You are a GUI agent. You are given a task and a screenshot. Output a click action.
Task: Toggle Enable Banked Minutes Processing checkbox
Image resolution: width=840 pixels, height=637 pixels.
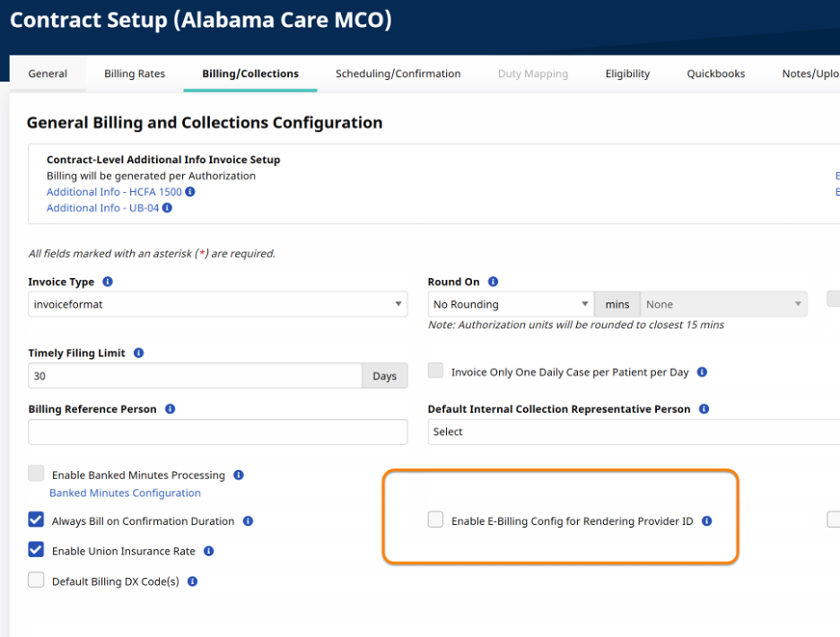point(36,474)
